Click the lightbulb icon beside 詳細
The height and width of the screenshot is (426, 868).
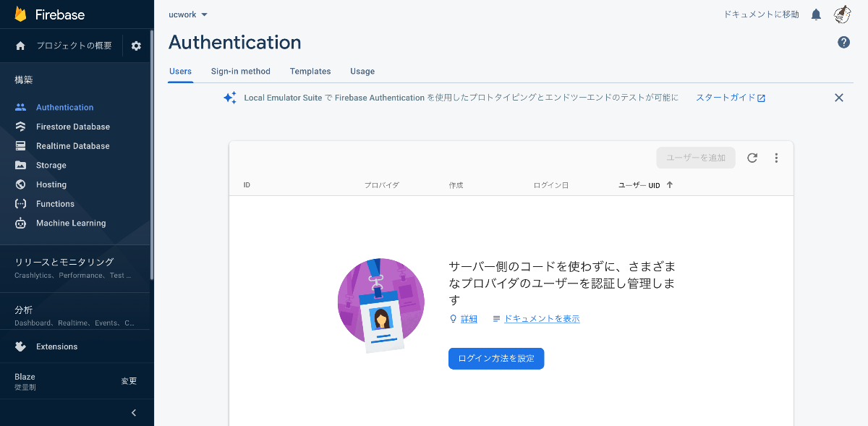point(454,319)
